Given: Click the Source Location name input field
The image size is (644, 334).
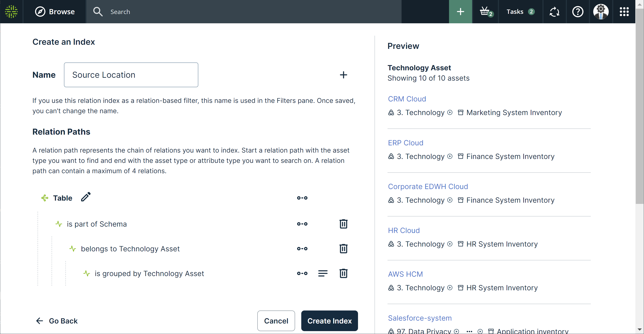Looking at the screenshot, I should pos(131,75).
